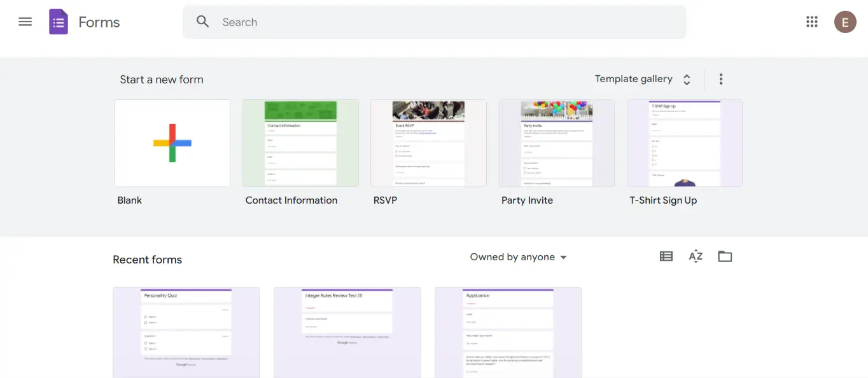Click the magnifier search icon

click(x=203, y=22)
